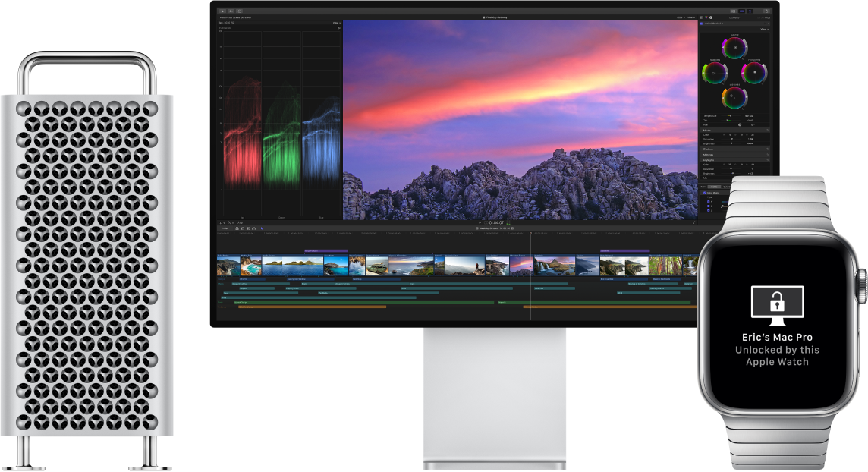This screenshot has height=472, width=868.
Task: Open the Share export icon
Action: [x=766, y=11]
